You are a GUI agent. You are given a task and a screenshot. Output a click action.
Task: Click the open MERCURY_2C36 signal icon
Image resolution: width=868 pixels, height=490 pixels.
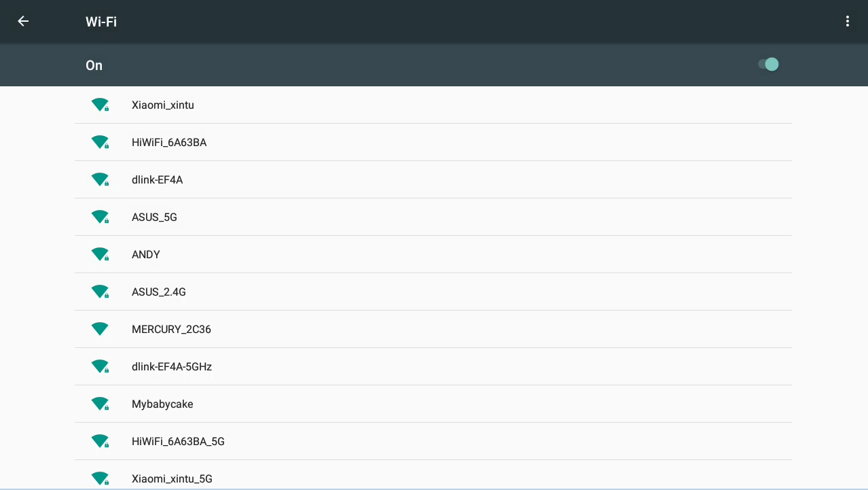[100, 329]
